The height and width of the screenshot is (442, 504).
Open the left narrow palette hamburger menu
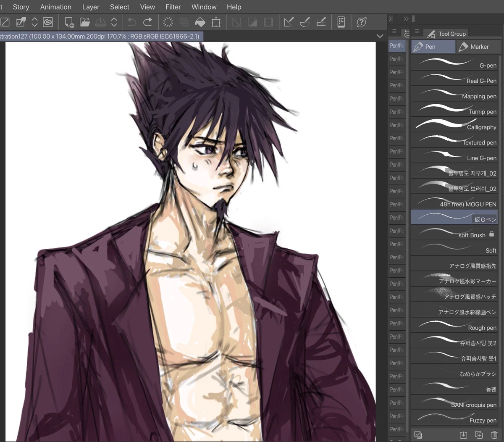click(x=394, y=31)
